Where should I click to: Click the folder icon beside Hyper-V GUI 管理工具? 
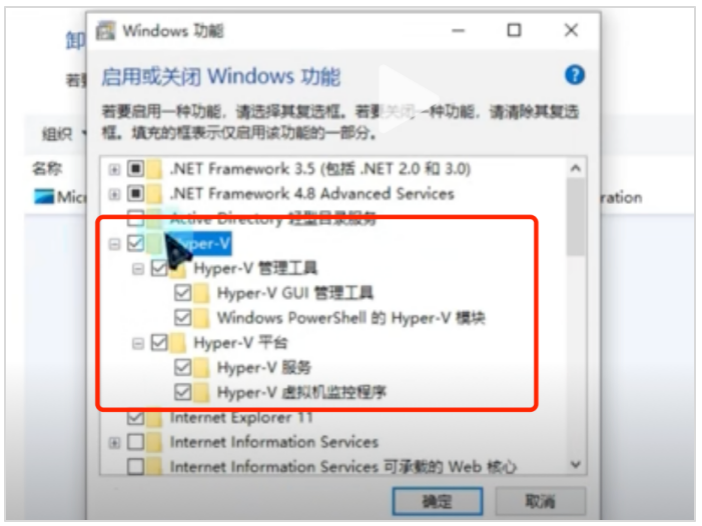click(201, 293)
